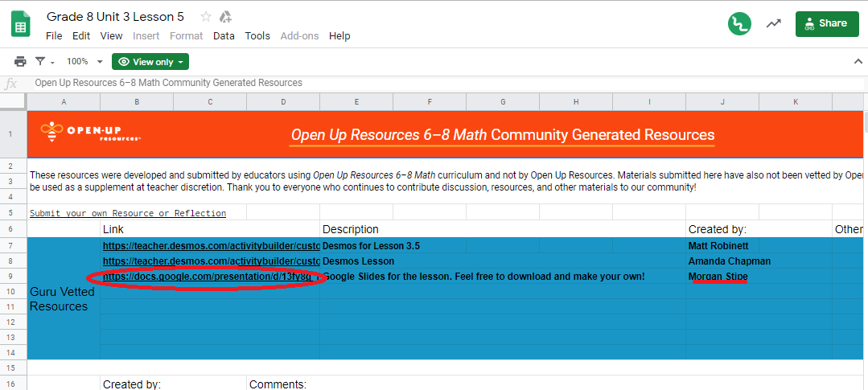Select row 14 header
Screen dimensions: 868x390
[14, 352]
